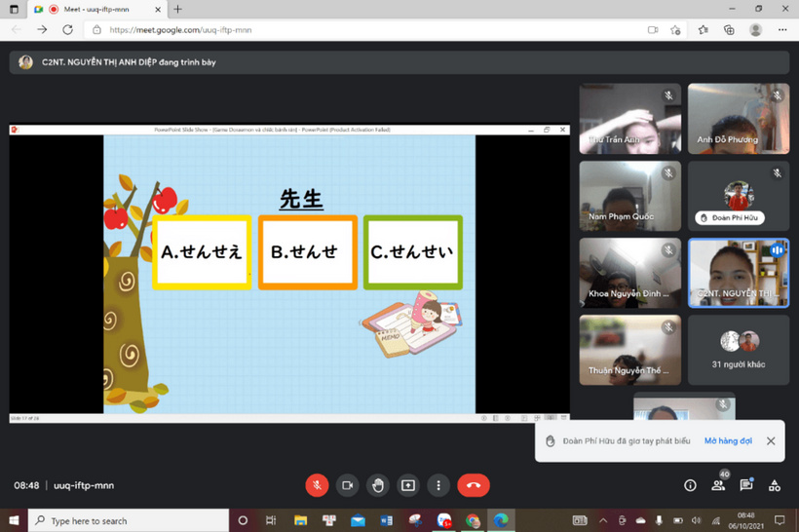Viewport: 799px width, 532px height.
Task: Click the Present now screen-share icon
Action: coord(408,485)
